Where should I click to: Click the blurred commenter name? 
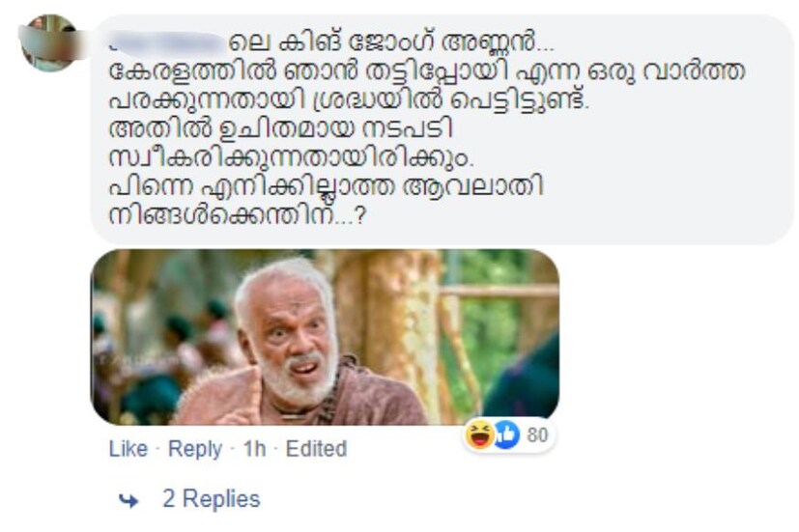pyautogui.click(x=169, y=44)
